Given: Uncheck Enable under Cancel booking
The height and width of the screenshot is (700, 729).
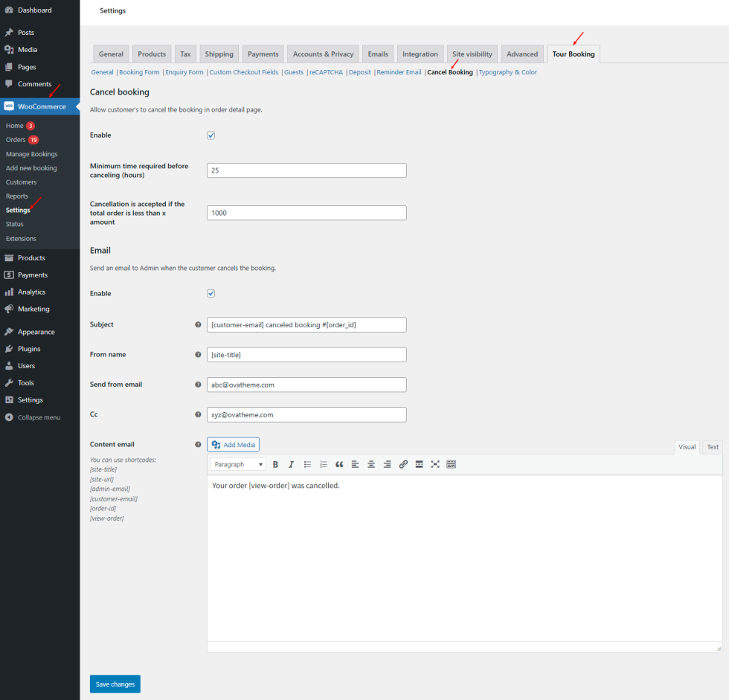Looking at the screenshot, I should click(211, 135).
